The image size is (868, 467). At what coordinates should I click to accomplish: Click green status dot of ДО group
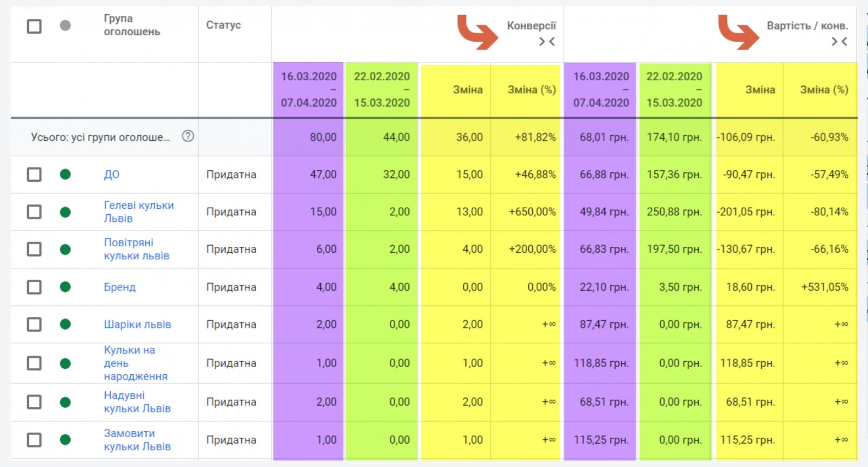[65, 174]
